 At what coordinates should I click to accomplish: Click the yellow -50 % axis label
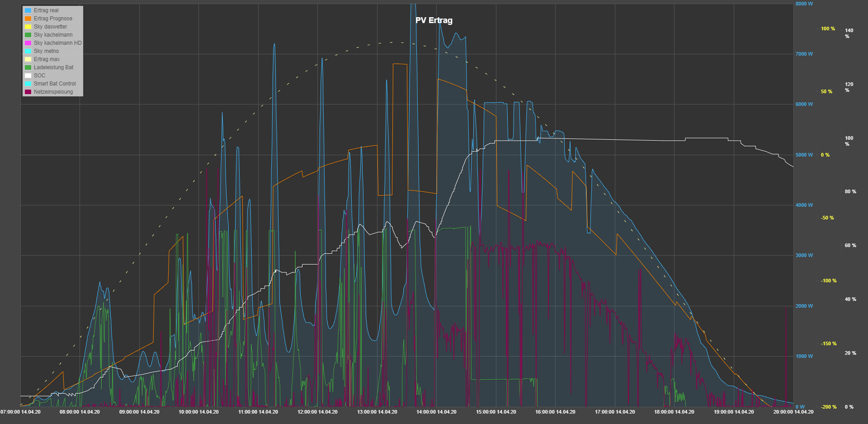click(828, 218)
